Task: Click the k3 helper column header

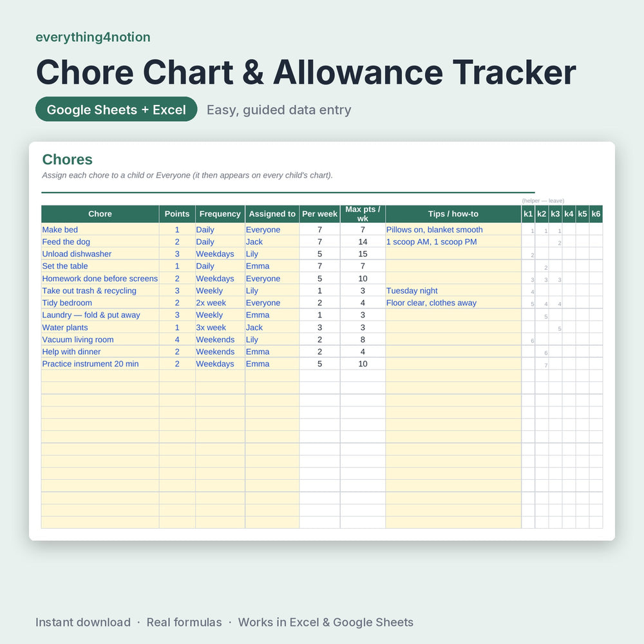Action: [x=555, y=214]
